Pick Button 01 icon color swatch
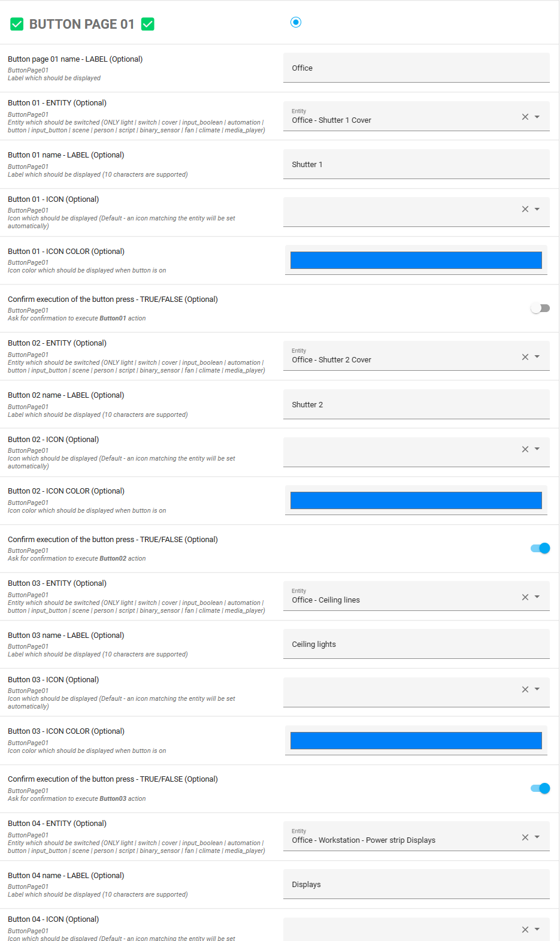Screen dimensions: 560x941 pos(416,260)
